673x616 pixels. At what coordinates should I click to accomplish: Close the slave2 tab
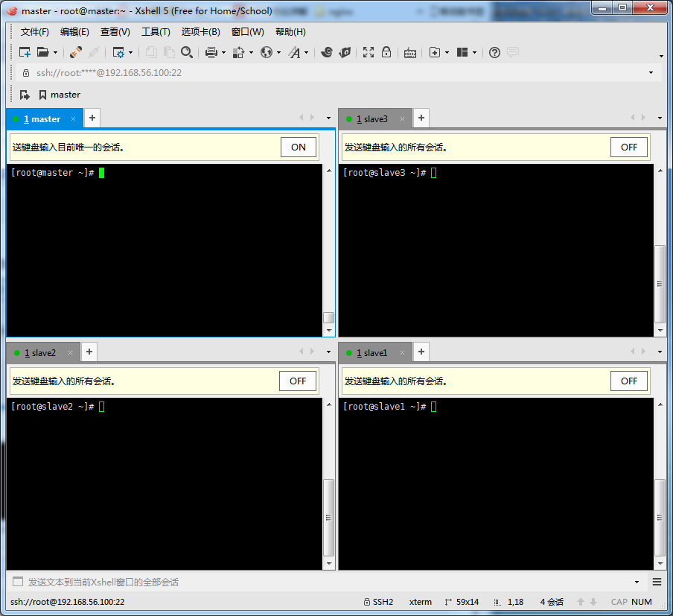click(x=71, y=353)
